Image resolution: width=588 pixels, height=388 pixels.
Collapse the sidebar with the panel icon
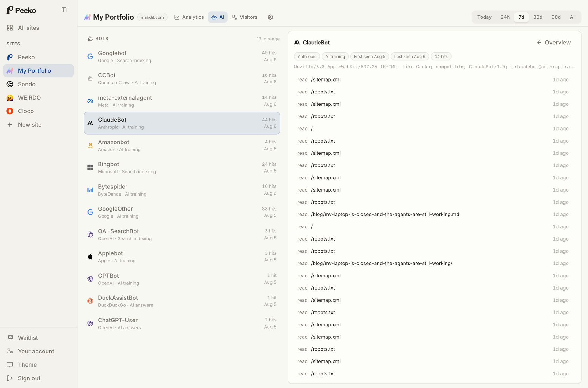[x=64, y=10]
